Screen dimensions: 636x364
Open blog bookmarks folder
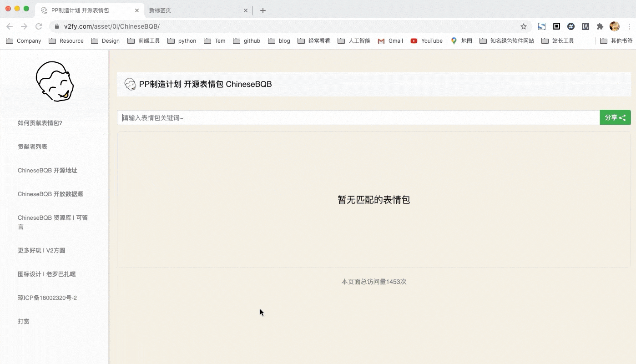279,40
